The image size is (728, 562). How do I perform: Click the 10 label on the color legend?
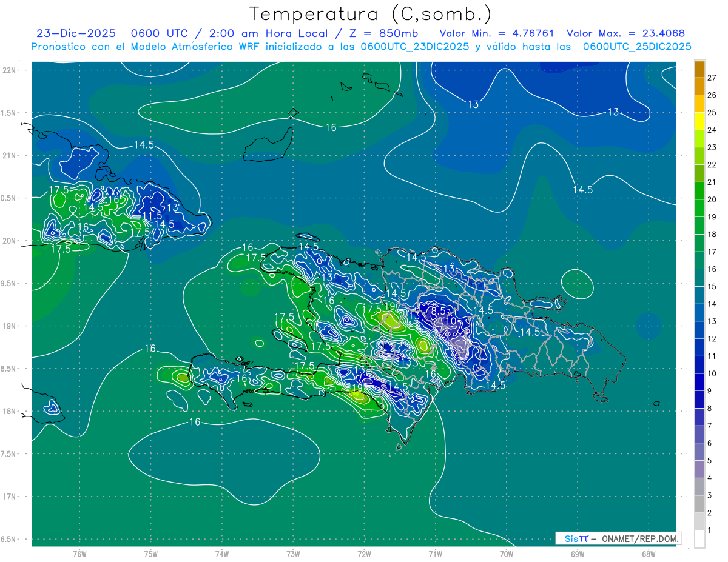click(712, 373)
